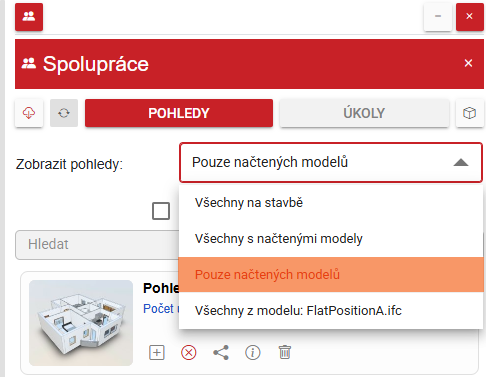Close the Spolupráce panel header
Image resolution: width=486 pixels, height=377 pixels.
point(468,63)
